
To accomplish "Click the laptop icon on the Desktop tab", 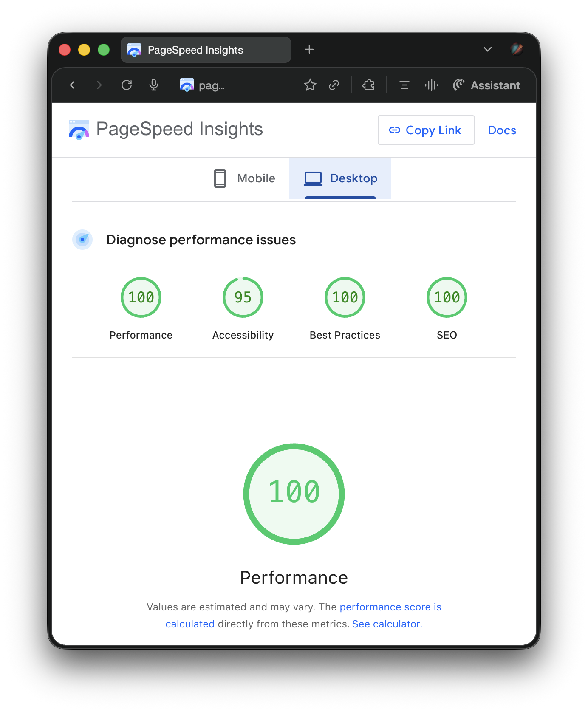I will [x=313, y=178].
